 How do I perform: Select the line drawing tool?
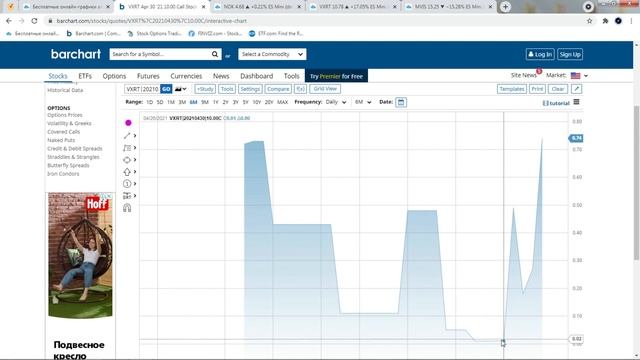[x=127, y=136]
